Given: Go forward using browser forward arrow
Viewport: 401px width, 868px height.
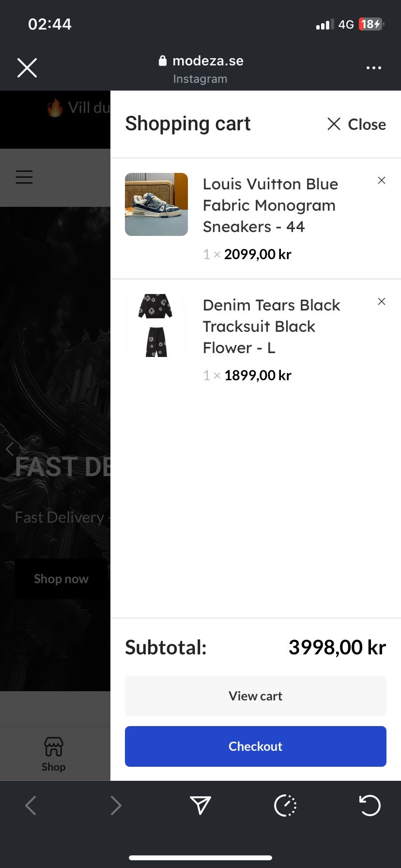Looking at the screenshot, I should click(116, 806).
